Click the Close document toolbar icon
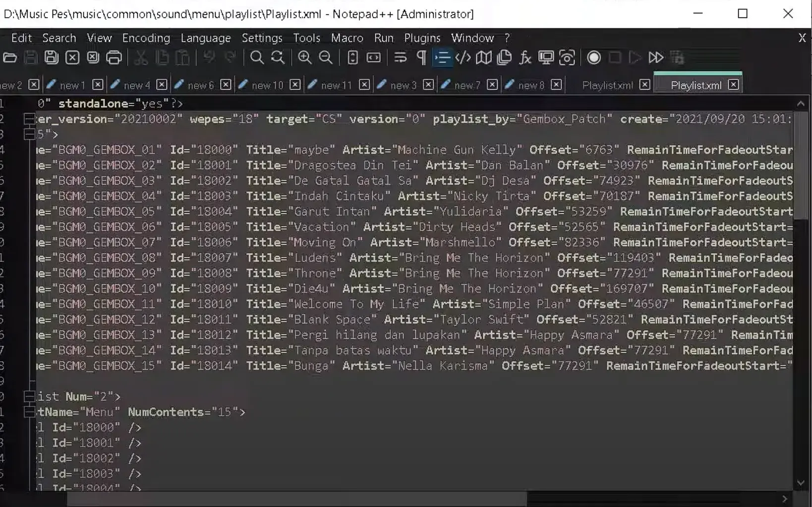 [72, 58]
